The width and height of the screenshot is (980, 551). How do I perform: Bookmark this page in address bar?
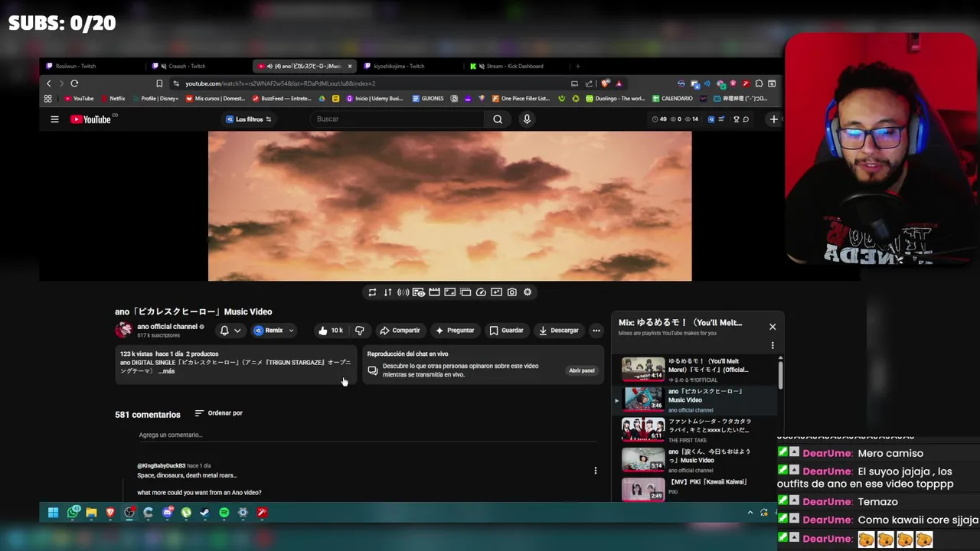pyautogui.click(x=159, y=83)
